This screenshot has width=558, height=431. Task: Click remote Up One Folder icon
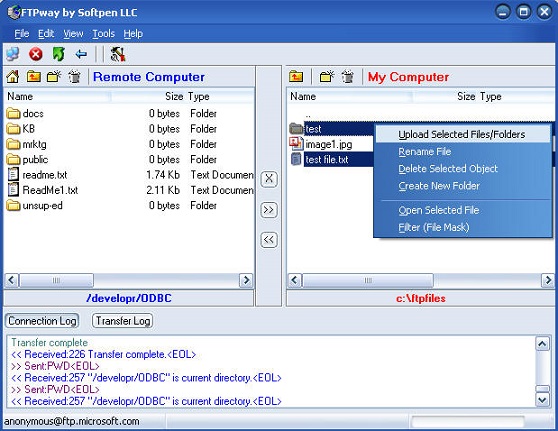[34, 77]
